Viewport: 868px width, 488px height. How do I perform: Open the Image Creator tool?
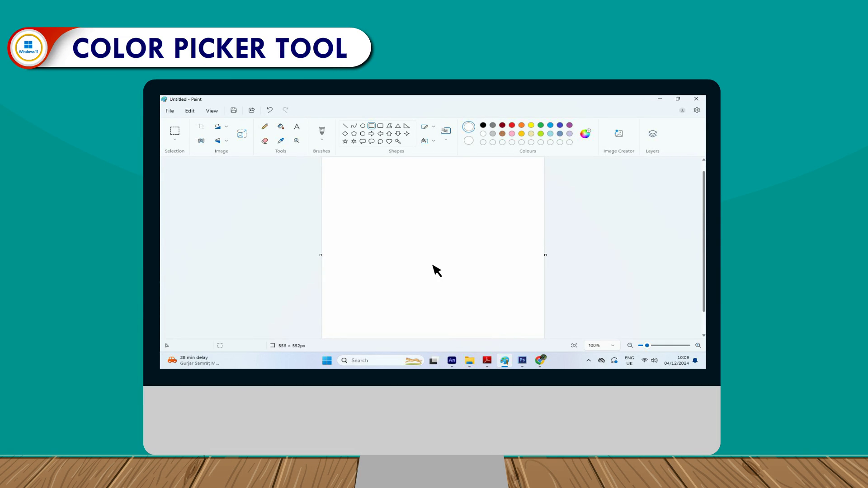618,134
